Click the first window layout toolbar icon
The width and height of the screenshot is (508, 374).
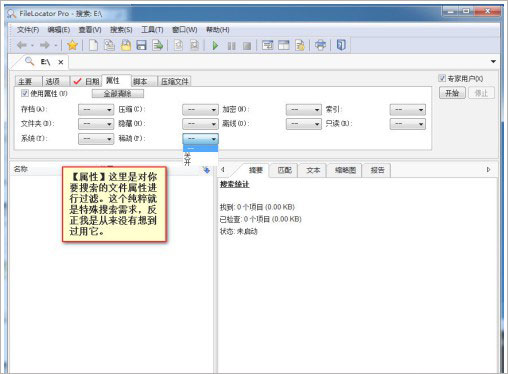[267, 45]
